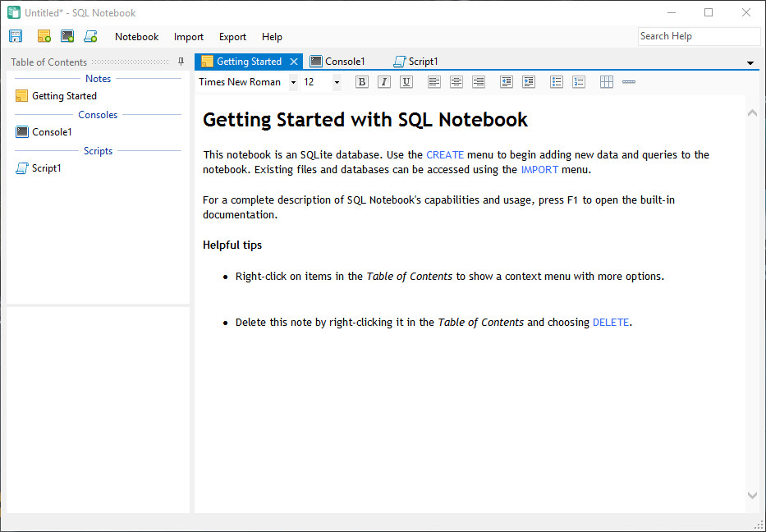Open the tab list dropdown arrow

[x=750, y=63]
